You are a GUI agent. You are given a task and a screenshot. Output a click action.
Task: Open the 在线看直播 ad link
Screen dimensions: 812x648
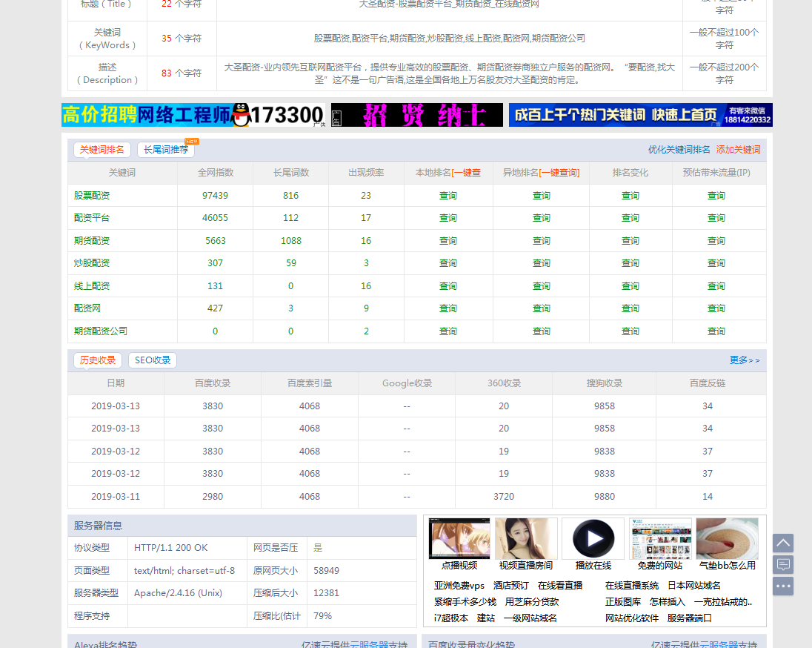coord(560,585)
